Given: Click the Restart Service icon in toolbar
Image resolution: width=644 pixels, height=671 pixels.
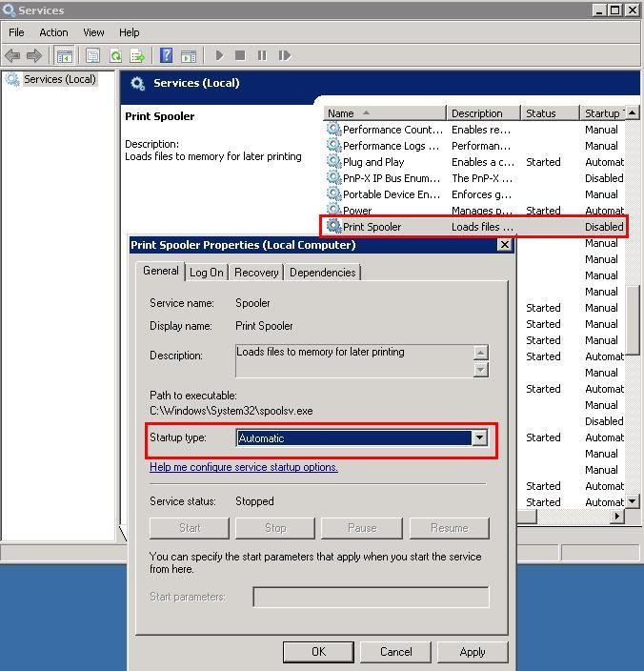Looking at the screenshot, I should [x=284, y=56].
